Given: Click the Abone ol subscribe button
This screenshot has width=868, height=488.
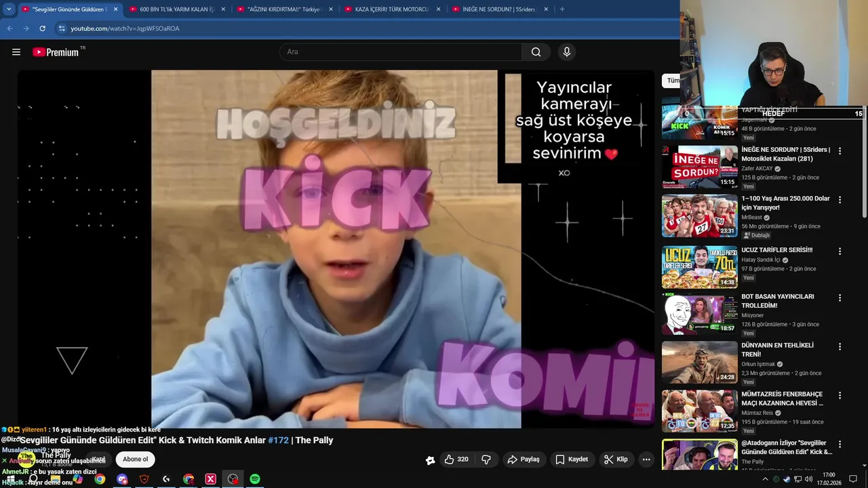Looking at the screenshot, I should 135,460.
